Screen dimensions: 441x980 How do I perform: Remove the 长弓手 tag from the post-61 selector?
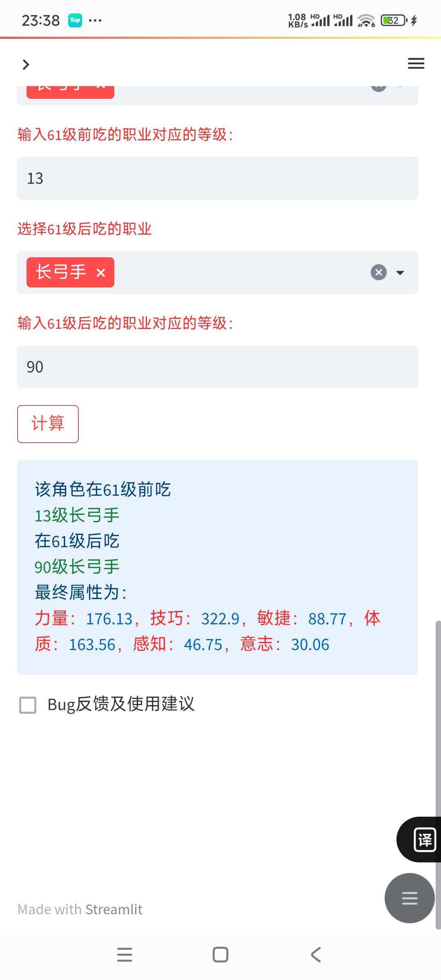[x=101, y=273]
